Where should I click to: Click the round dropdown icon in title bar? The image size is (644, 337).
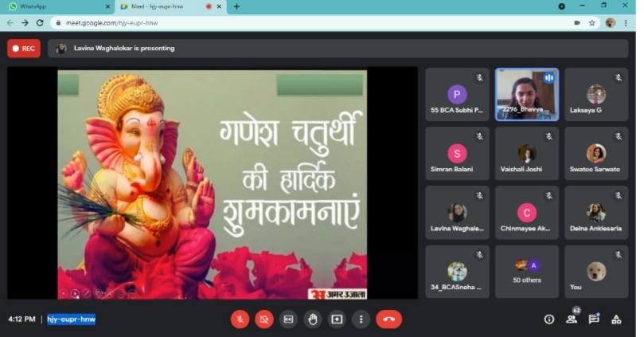(x=561, y=6)
